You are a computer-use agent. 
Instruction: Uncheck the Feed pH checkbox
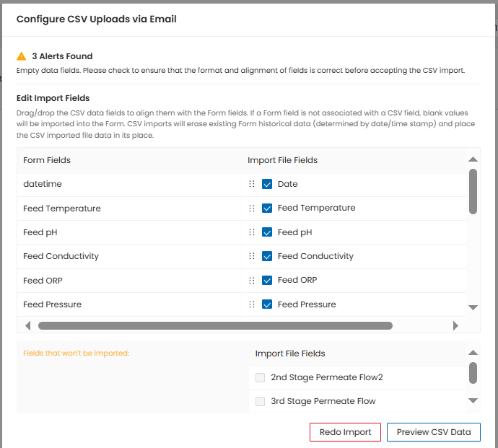coord(267,232)
